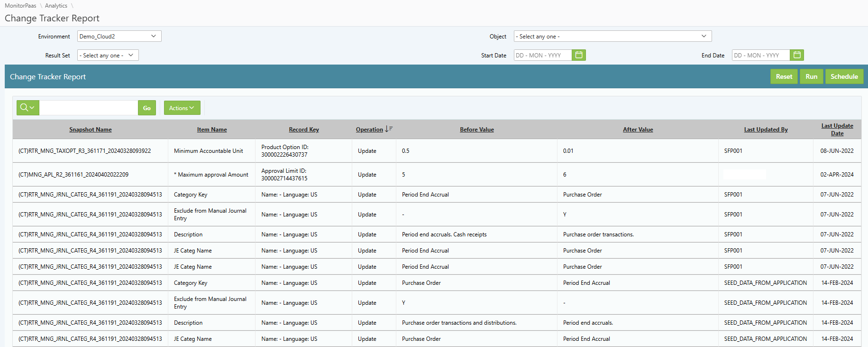Sort by Snapshot Name column header

pos(91,130)
